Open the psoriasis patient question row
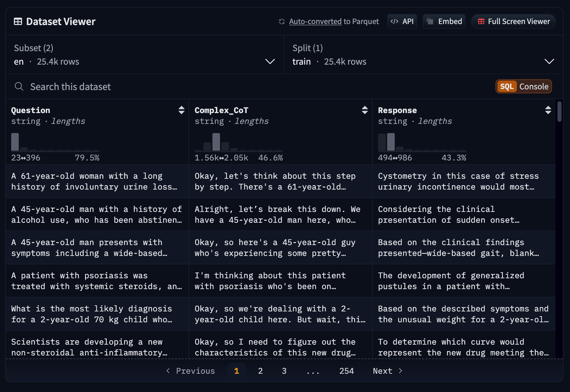Viewport: 570px width, 392px height. tap(97, 281)
